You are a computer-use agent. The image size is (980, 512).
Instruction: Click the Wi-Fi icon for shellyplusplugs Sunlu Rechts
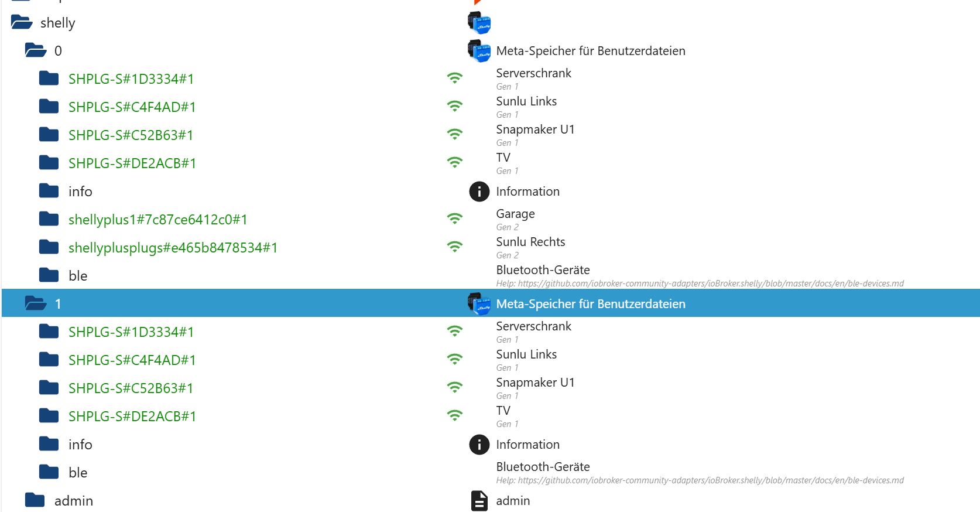pyautogui.click(x=455, y=247)
